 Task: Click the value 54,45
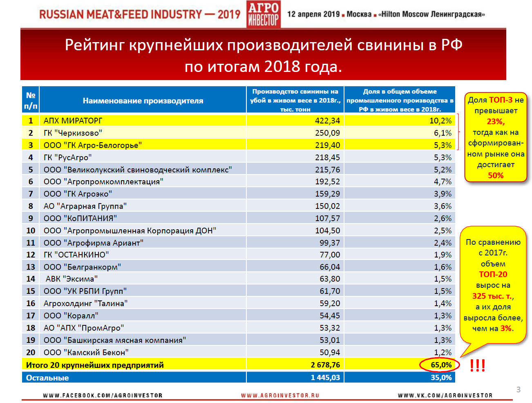click(330, 316)
